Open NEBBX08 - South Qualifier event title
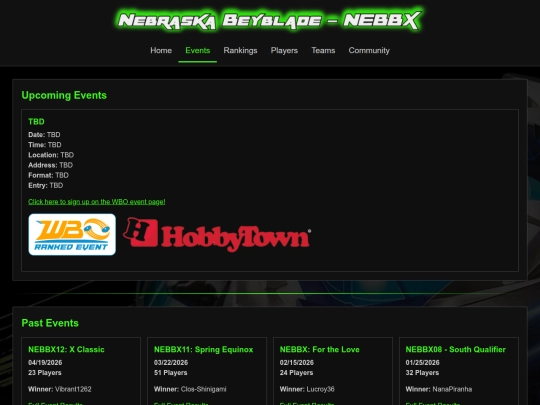Screen dimensions: 540x405 point(455,350)
